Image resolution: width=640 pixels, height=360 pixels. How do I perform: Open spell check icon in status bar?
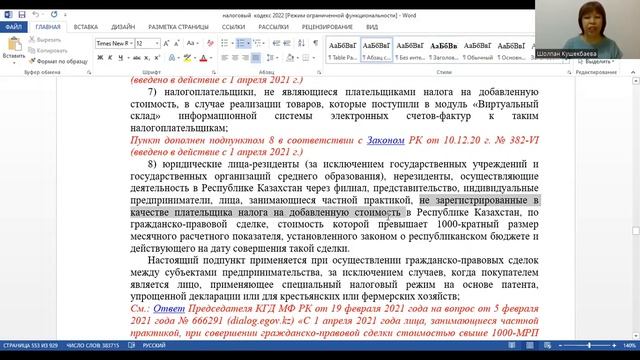(x=131, y=345)
